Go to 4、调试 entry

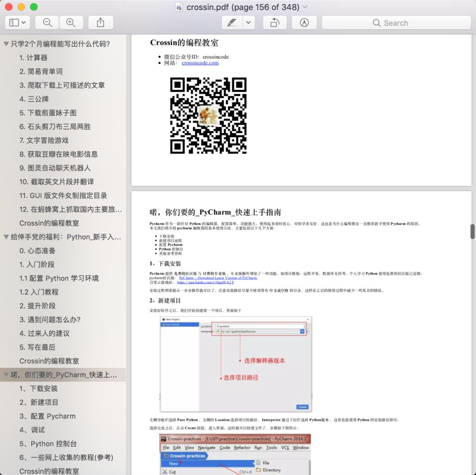click(32, 430)
